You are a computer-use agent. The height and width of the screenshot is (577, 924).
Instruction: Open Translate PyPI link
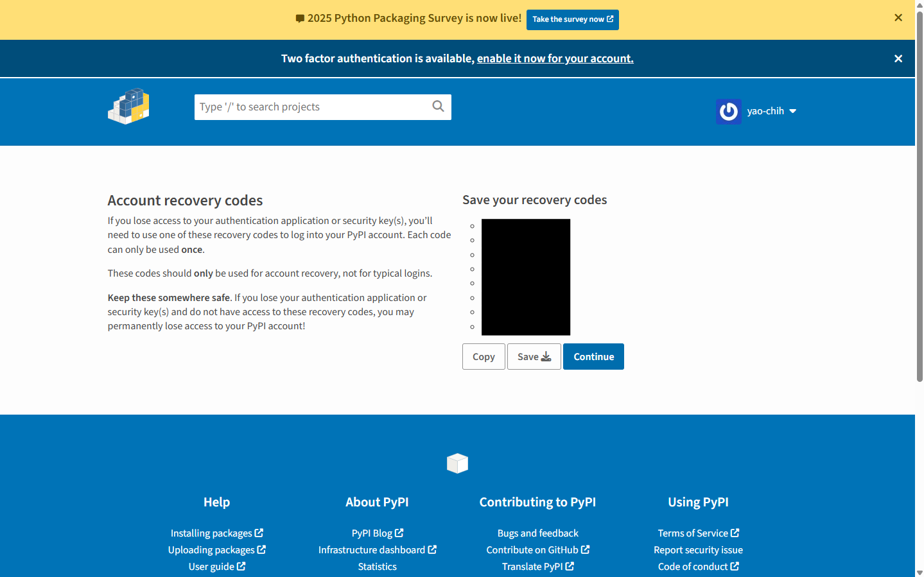pyautogui.click(x=538, y=567)
